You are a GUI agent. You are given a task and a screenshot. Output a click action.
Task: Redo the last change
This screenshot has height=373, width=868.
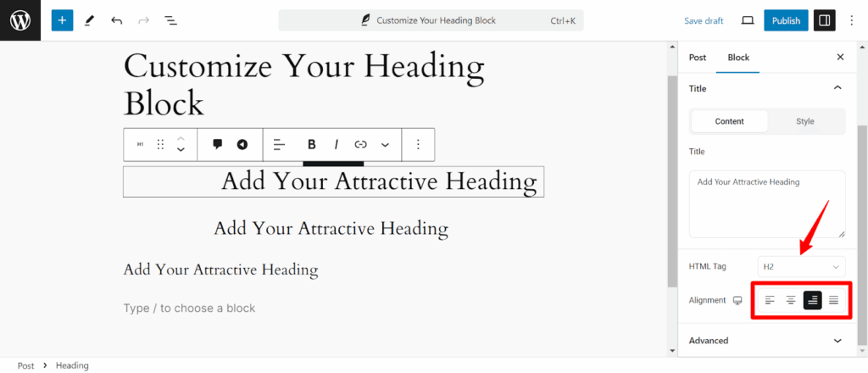[143, 20]
